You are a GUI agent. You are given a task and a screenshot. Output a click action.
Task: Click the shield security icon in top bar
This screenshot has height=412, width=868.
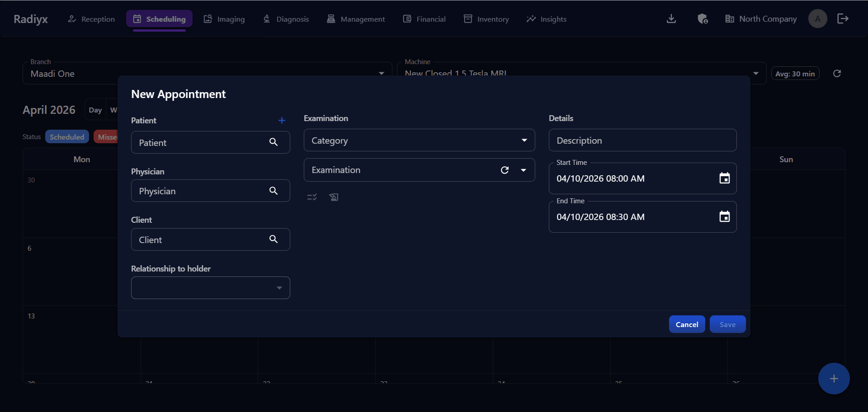pyautogui.click(x=703, y=19)
